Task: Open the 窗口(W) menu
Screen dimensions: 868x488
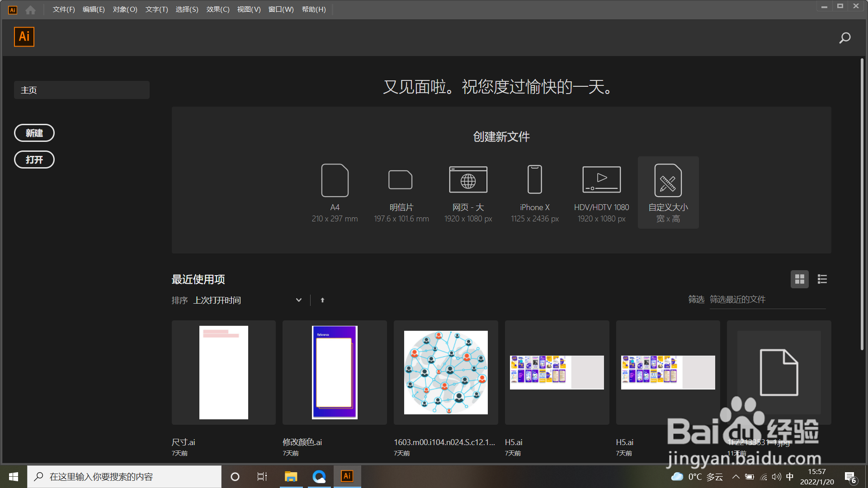Action: tap(281, 9)
